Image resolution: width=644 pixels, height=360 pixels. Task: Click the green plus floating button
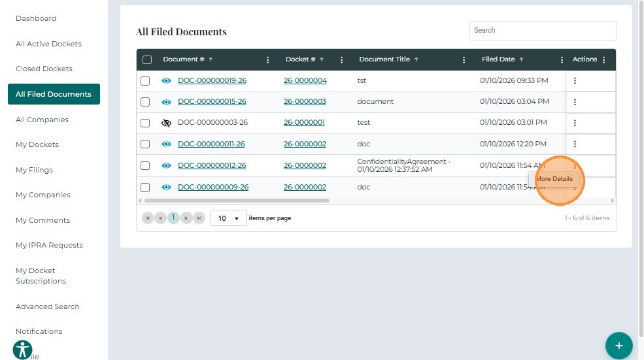click(619, 346)
